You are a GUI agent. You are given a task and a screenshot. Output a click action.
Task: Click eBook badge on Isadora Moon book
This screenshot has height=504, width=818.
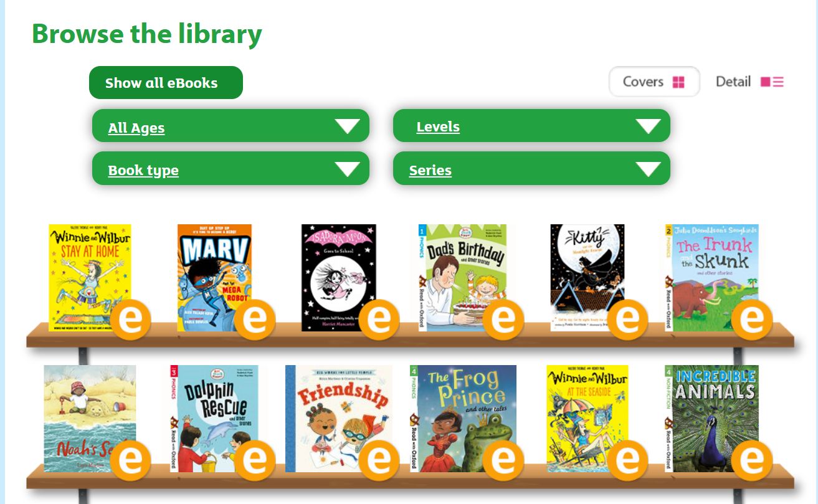click(379, 320)
